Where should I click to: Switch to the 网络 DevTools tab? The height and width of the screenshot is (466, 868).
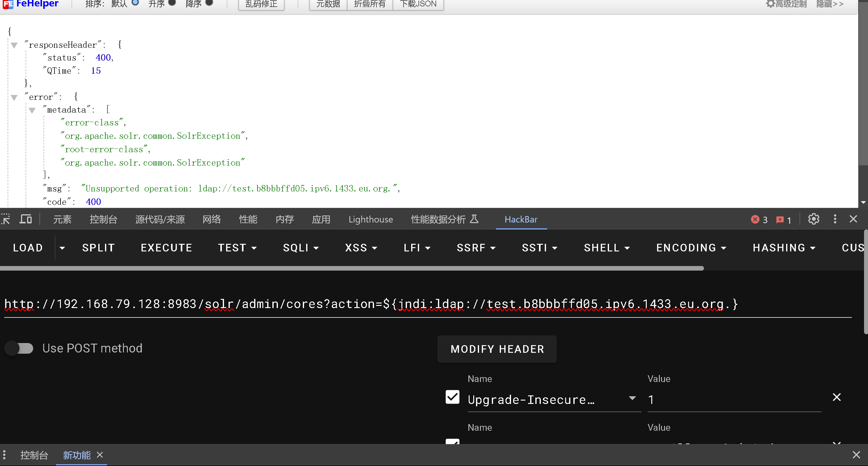pos(211,219)
